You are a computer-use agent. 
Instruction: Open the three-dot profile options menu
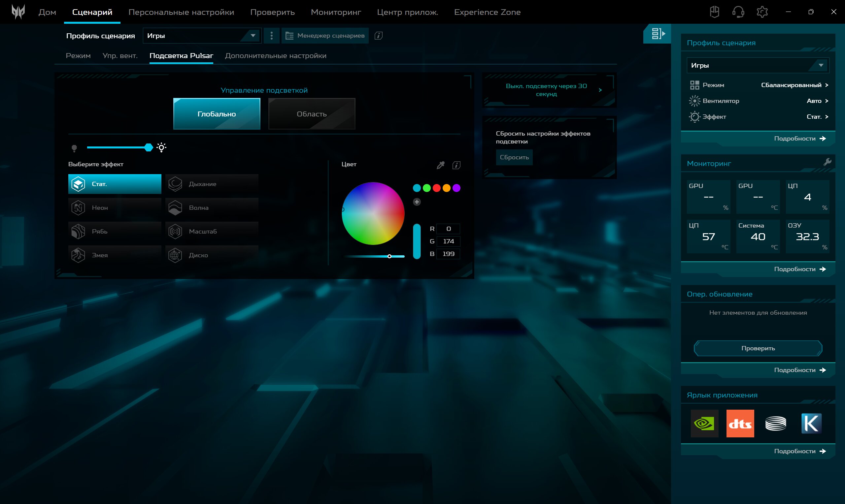[271, 36]
